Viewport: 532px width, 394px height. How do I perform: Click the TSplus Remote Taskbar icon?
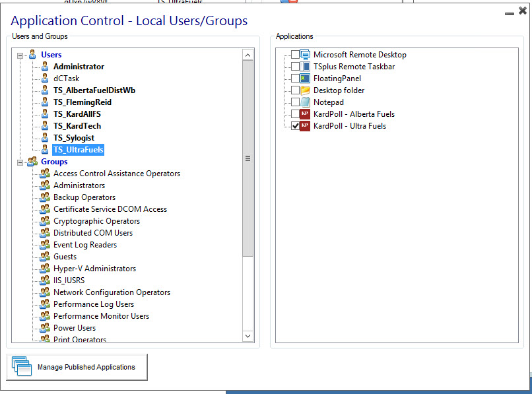[305, 67]
